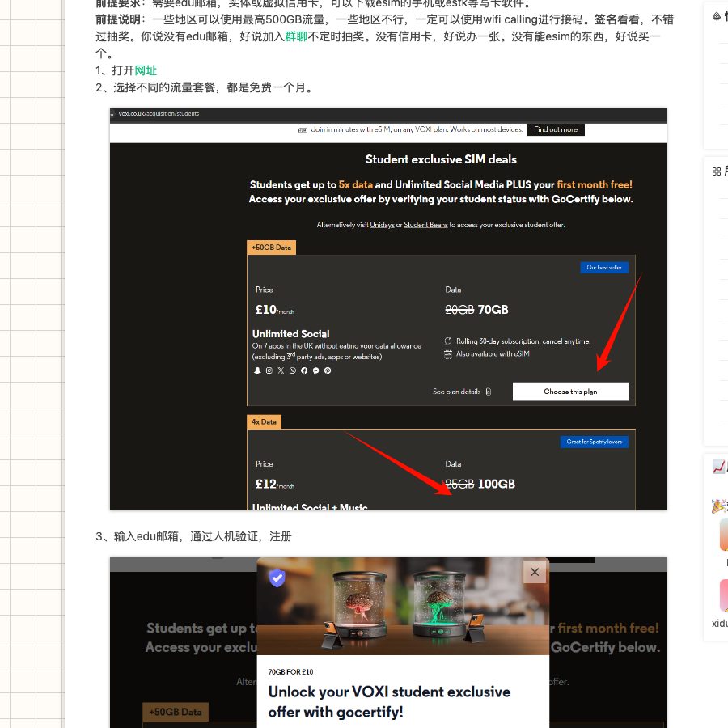Click the step 3 text about edu邮箱
728x728 pixels.
(x=193, y=537)
